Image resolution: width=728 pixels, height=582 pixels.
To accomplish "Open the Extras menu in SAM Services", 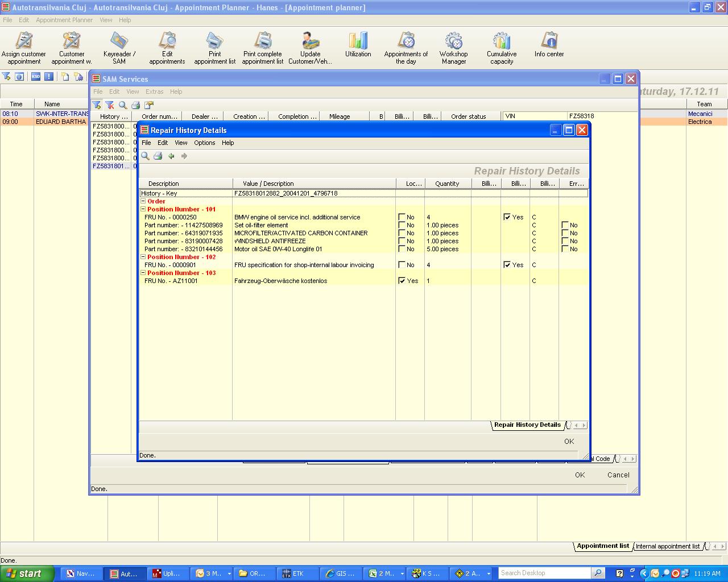I will 154,92.
